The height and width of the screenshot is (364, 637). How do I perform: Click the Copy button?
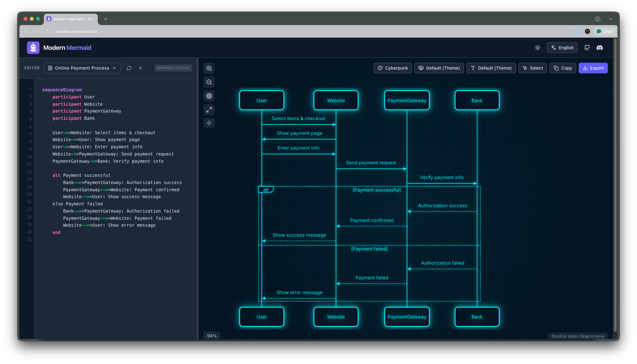(x=563, y=68)
